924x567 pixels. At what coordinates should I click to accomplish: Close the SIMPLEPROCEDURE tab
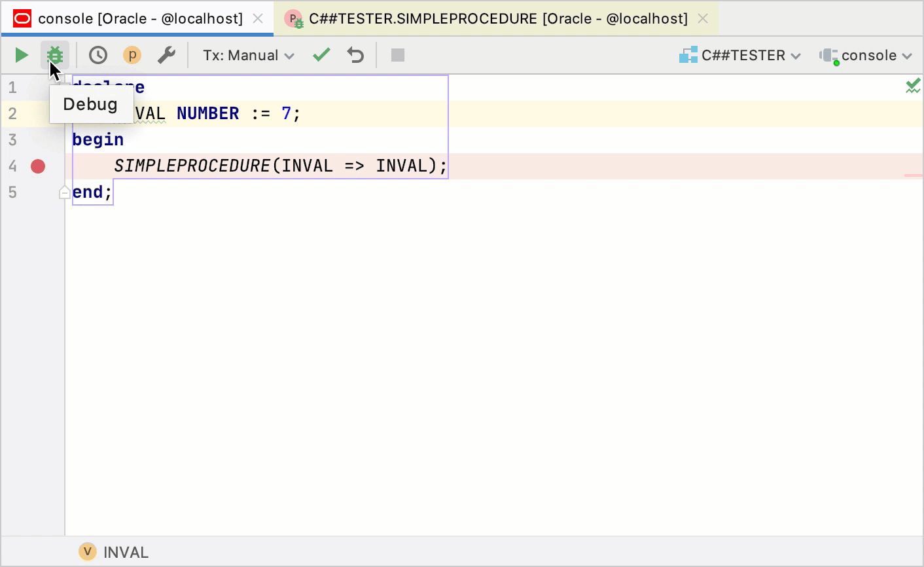(x=702, y=18)
